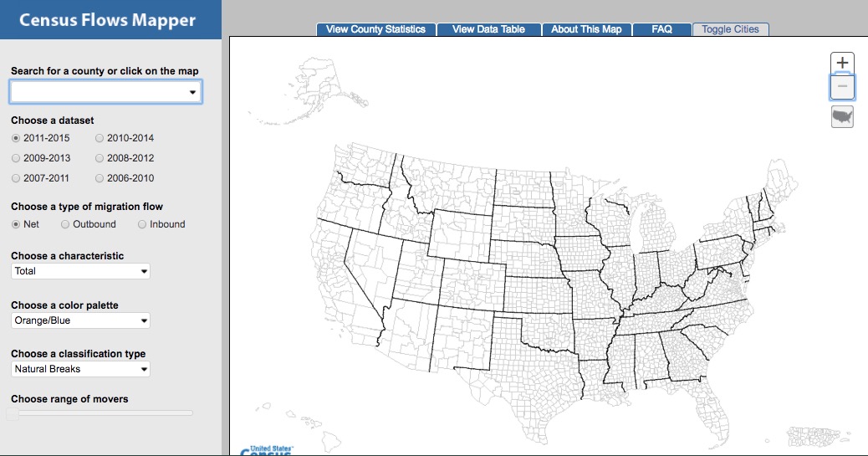Open the View County Statistics tab
This screenshot has height=456, width=868.
pos(375,29)
